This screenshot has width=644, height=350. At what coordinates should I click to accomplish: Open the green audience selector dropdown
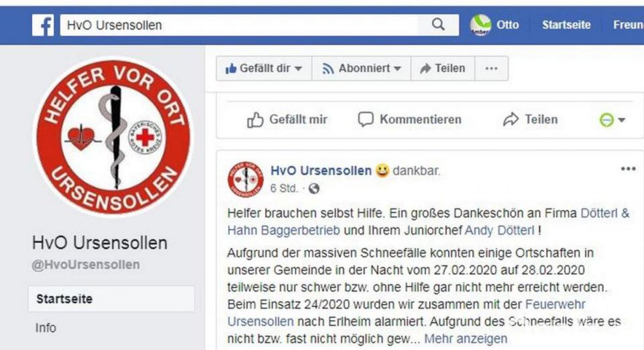click(x=612, y=120)
